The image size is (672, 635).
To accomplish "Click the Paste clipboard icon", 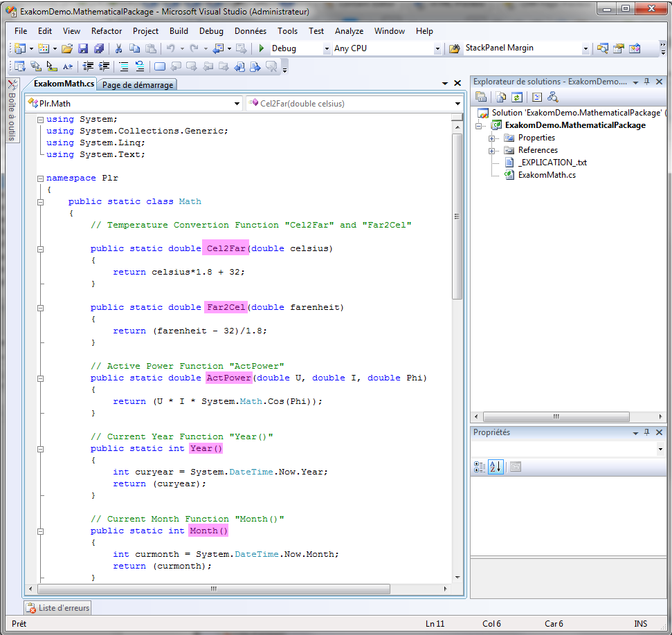I will pyautogui.click(x=150, y=48).
